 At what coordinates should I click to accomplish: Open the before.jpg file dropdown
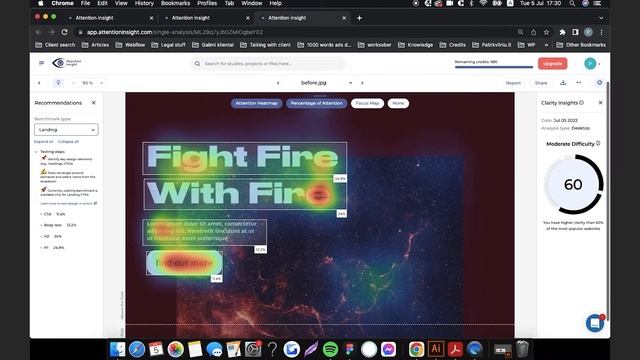coord(350,83)
